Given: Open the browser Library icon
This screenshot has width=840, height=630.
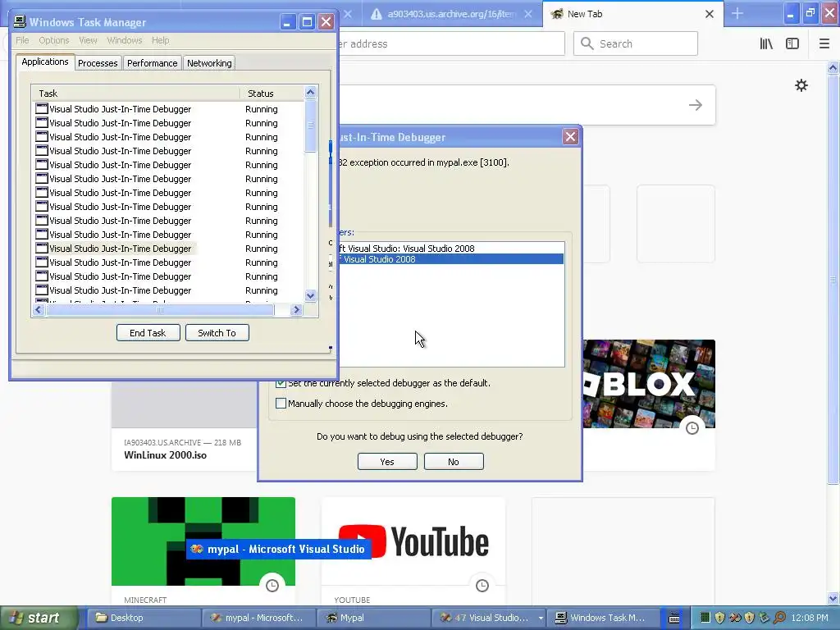Looking at the screenshot, I should [x=766, y=44].
